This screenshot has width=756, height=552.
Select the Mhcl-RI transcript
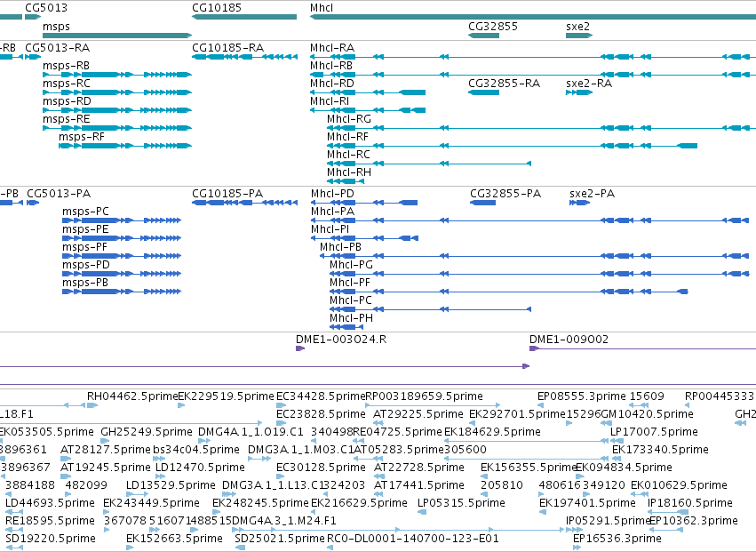330,101
